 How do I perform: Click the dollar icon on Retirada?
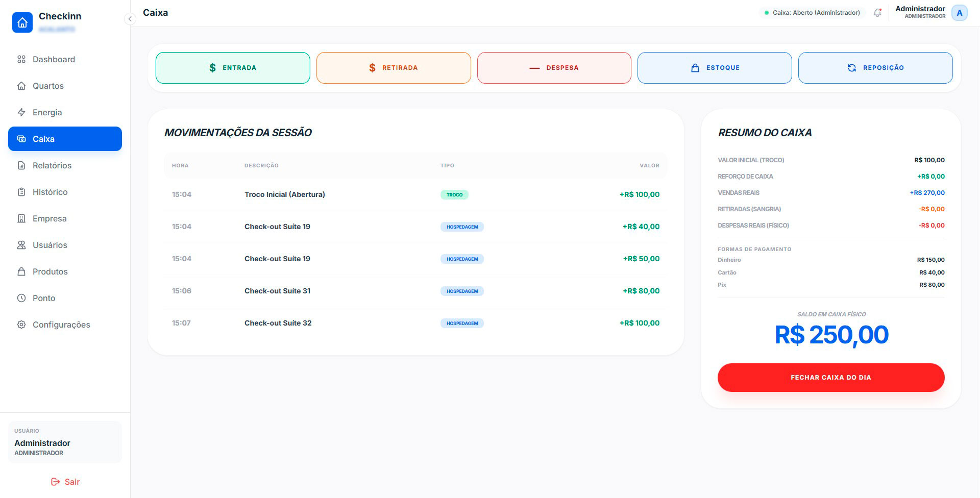(372, 67)
